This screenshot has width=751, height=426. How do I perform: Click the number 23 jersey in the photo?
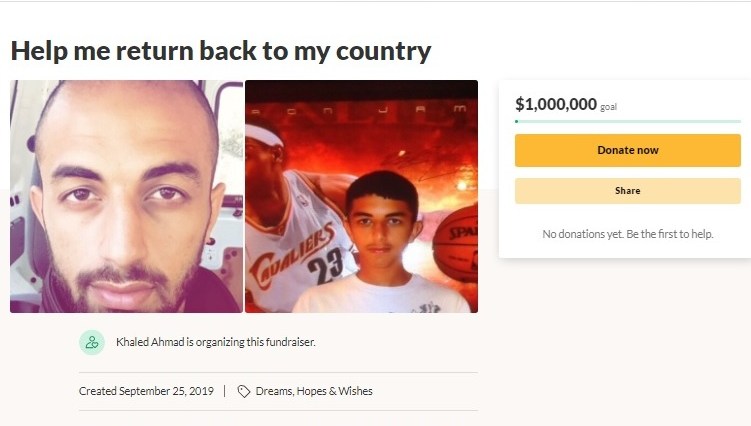[x=325, y=265]
